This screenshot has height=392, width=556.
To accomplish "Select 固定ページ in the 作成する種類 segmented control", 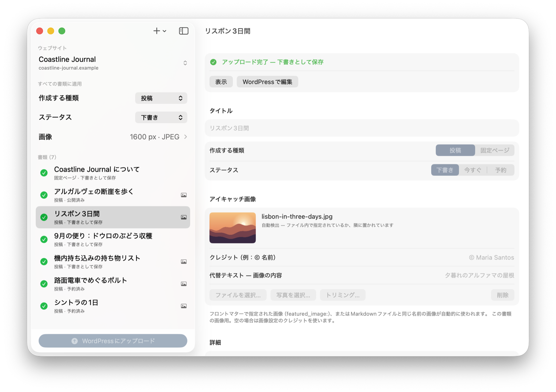I will tap(495, 151).
